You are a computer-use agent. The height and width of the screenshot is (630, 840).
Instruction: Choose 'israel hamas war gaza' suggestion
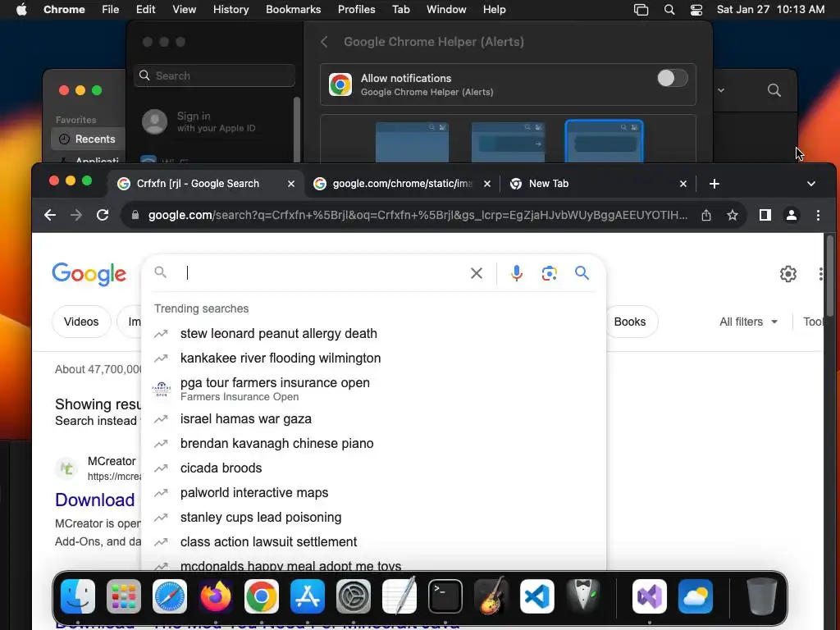pyautogui.click(x=373, y=419)
